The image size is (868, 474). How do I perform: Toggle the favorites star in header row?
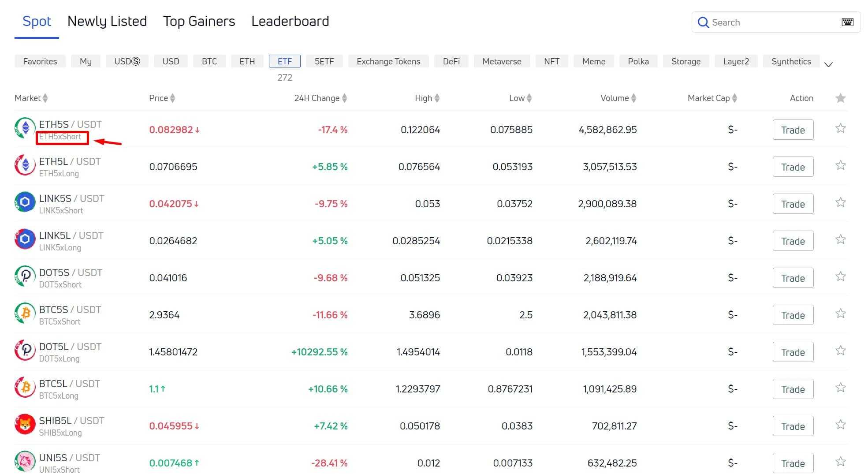point(840,98)
